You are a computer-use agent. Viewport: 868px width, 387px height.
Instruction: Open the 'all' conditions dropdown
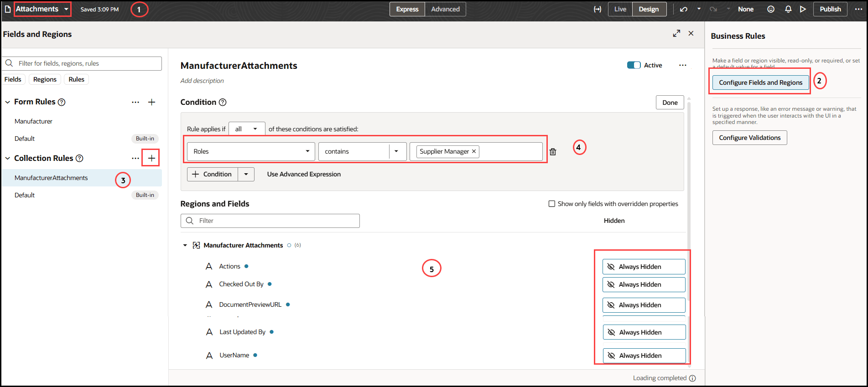point(247,129)
